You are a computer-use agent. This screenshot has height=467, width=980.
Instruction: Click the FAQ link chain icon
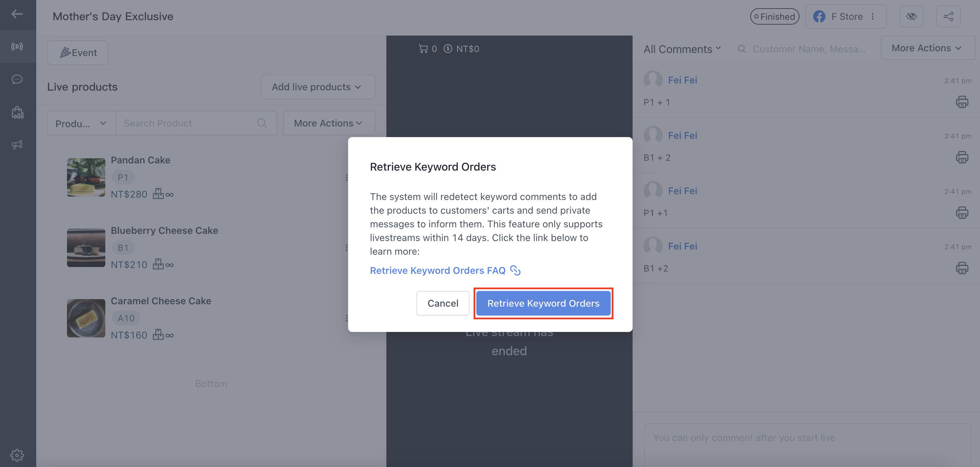click(515, 270)
